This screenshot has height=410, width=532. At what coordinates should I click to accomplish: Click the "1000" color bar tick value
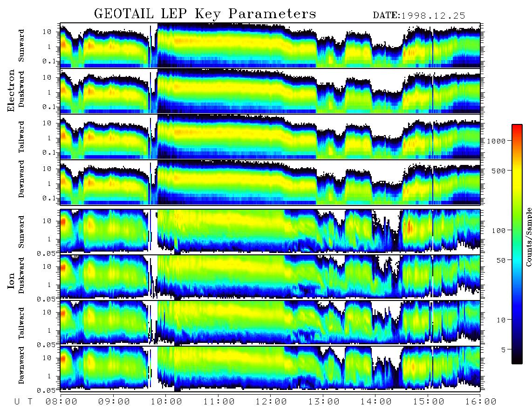point(497,141)
